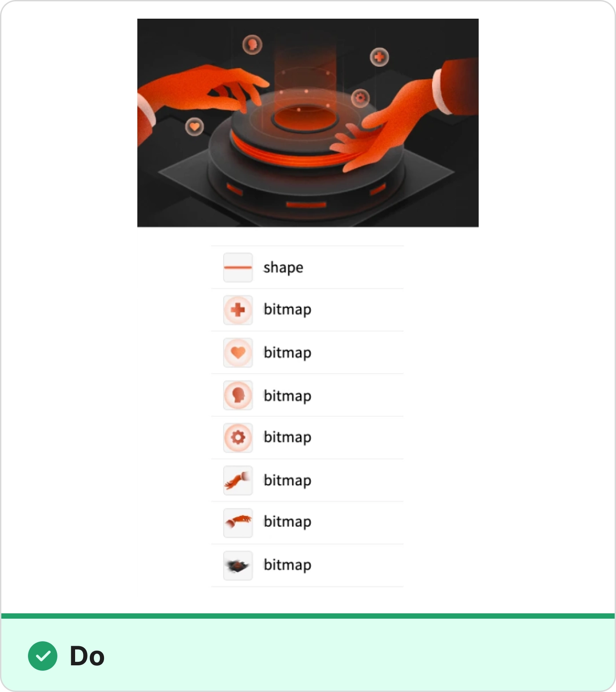Select the bitmap thumbnail of the arm with white cuff
The height and width of the screenshot is (692, 616).
[x=238, y=480]
